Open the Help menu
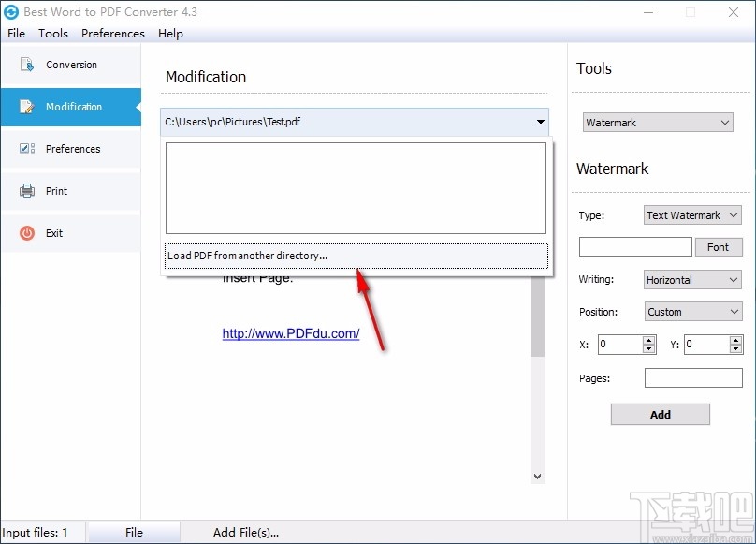The image size is (756, 544). (x=170, y=34)
